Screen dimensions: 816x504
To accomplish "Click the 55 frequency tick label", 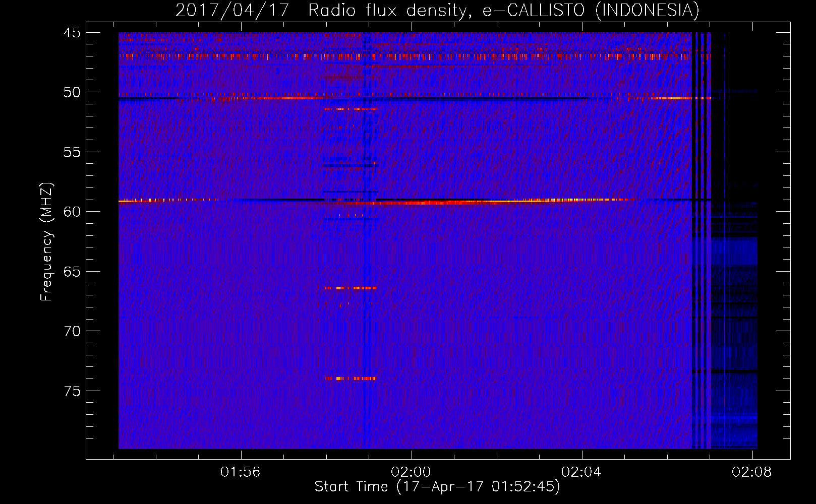I will (72, 152).
